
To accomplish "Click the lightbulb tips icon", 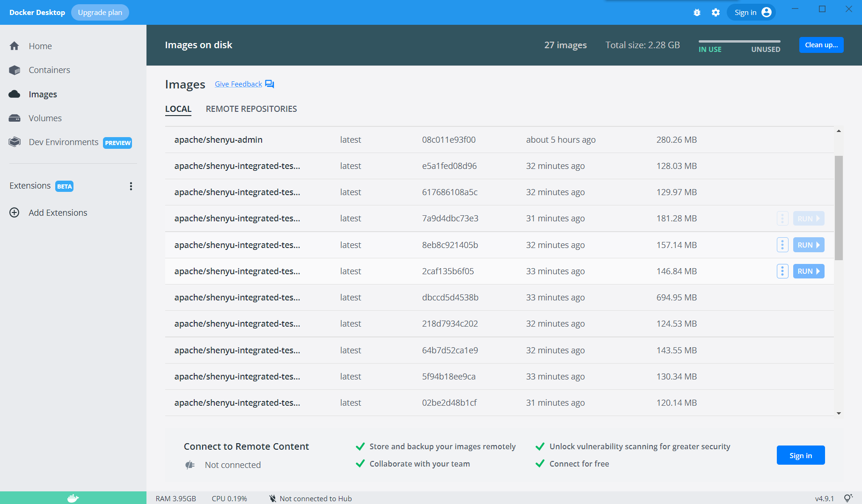I will [x=848, y=498].
